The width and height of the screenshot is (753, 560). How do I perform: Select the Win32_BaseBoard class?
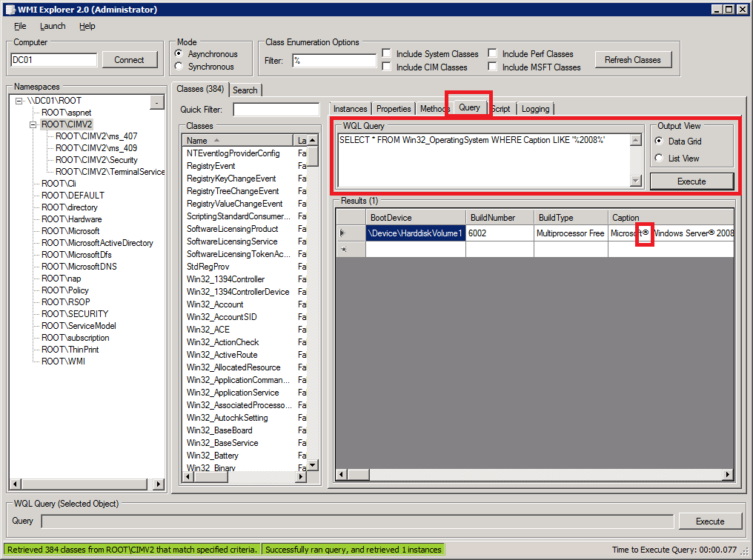[219, 430]
